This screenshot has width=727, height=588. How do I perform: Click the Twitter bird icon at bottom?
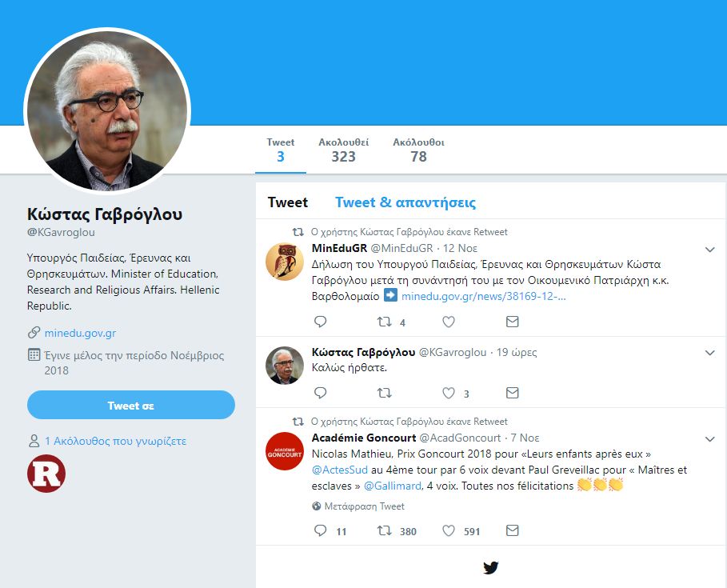[x=491, y=568]
